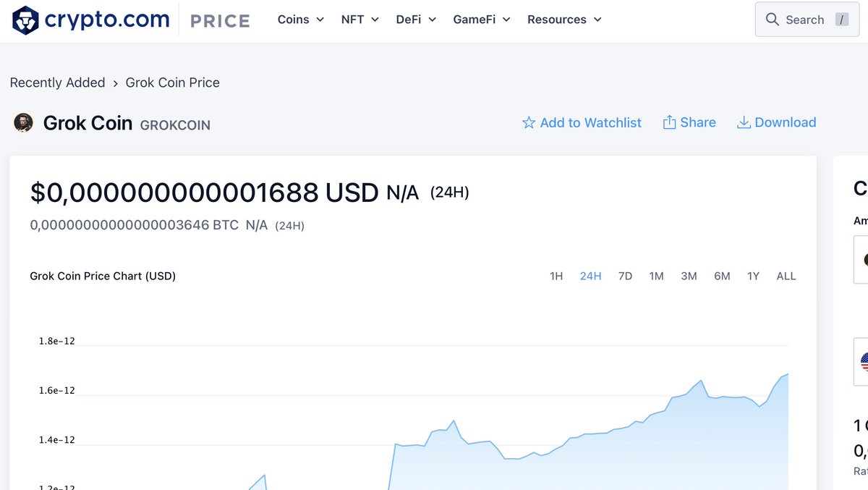This screenshot has width=868, height=490.
Task: Show the 6M price chart
Action: (722, 276)
